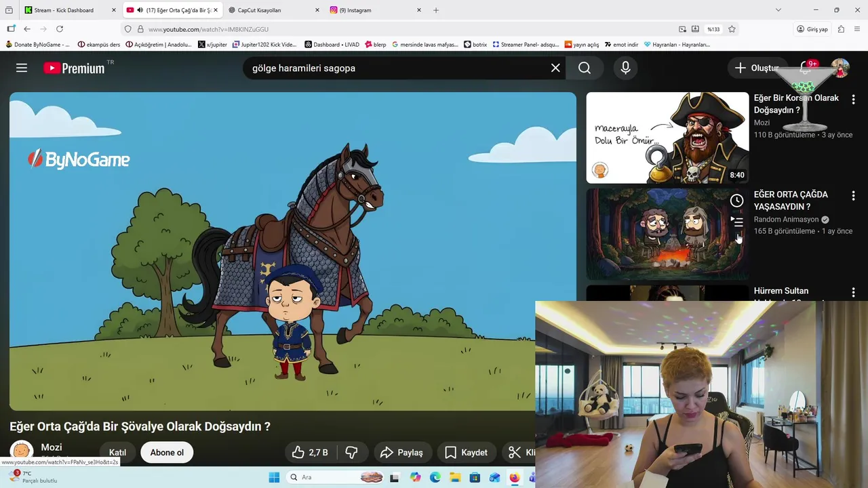Open the Firefox application menu
This screenshot has height=488, width=868.
857,29
